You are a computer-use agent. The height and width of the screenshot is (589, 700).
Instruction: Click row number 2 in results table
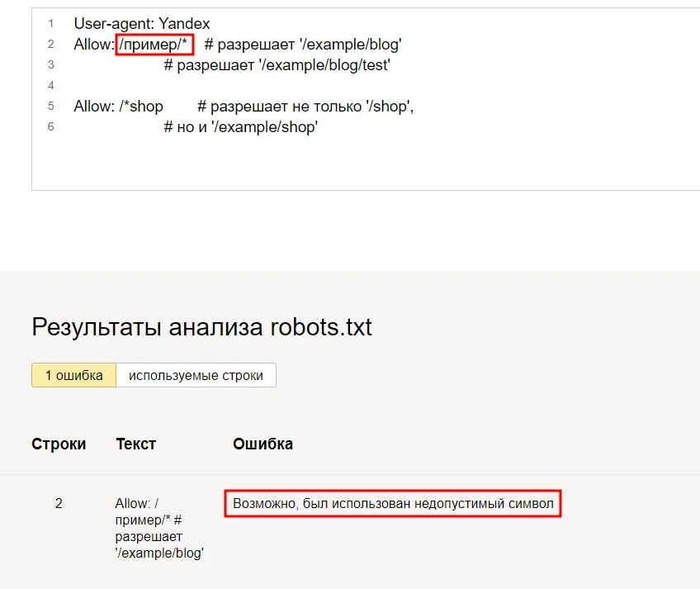59,503
